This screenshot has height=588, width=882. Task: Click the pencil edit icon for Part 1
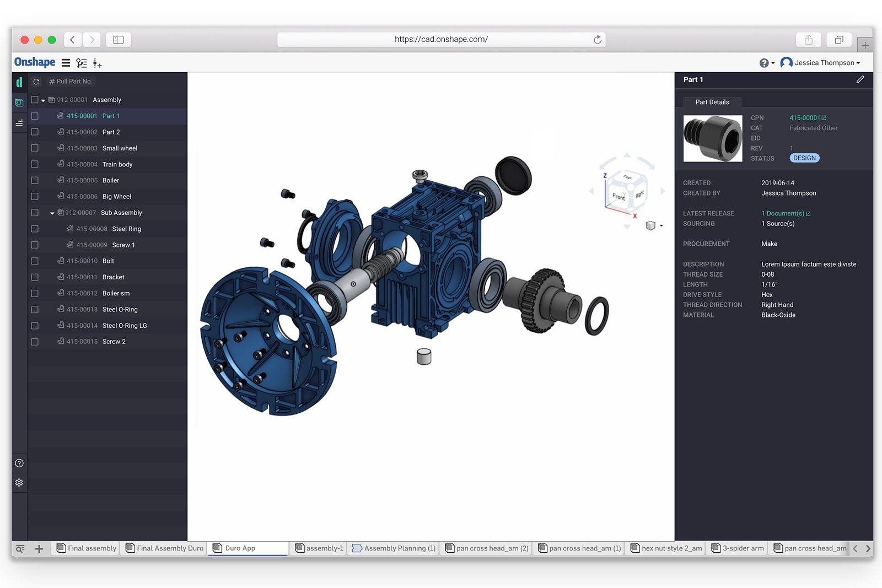click(x=860, y=80)
